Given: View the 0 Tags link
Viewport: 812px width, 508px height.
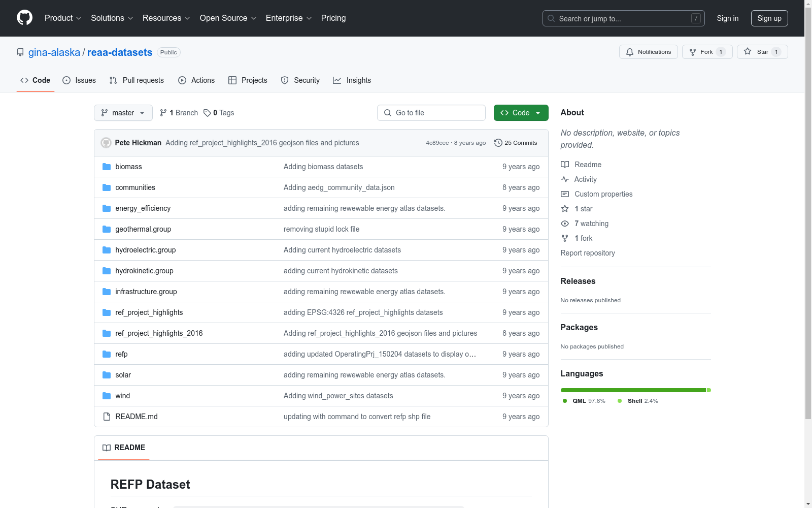Looking at the screenshot, I should [x=219, y=113].
